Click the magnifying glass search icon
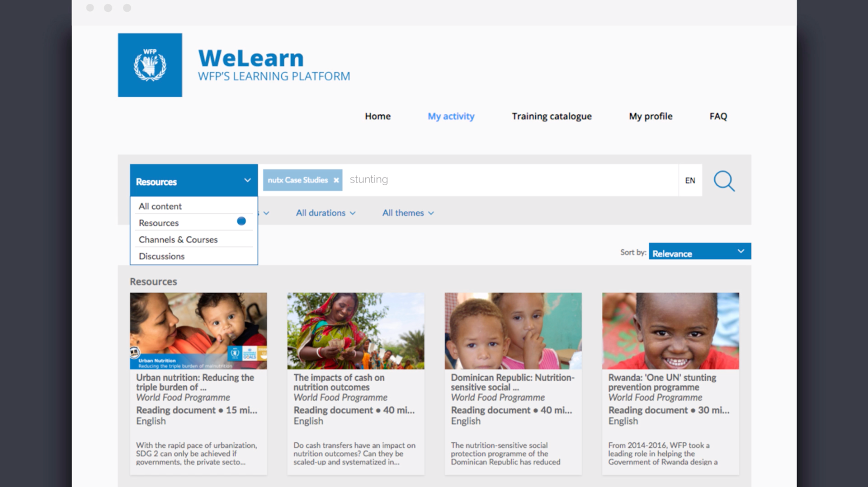Viewport: 868px width, 487px height. pyautogui.click(x=724, y=181)
